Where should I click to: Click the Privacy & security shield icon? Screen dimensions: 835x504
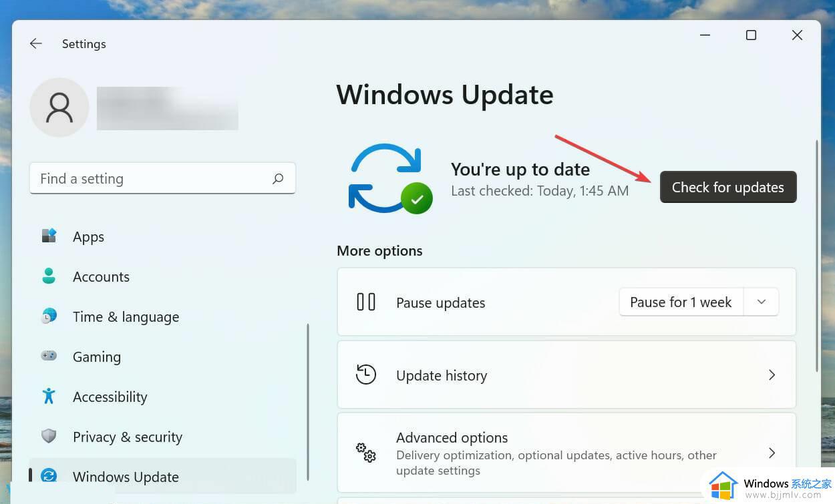pos(49,437)
